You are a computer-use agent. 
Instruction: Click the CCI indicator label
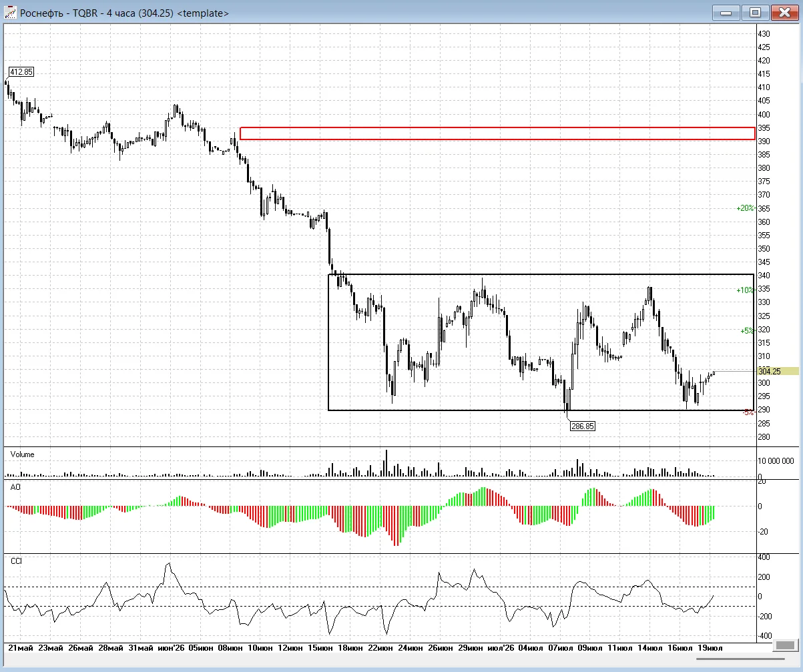(17, 561)
